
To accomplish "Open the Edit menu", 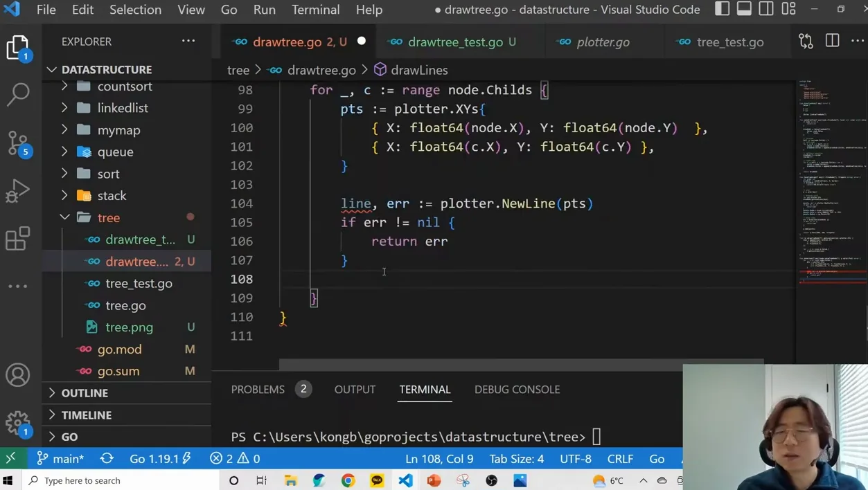I will [82, 10].
